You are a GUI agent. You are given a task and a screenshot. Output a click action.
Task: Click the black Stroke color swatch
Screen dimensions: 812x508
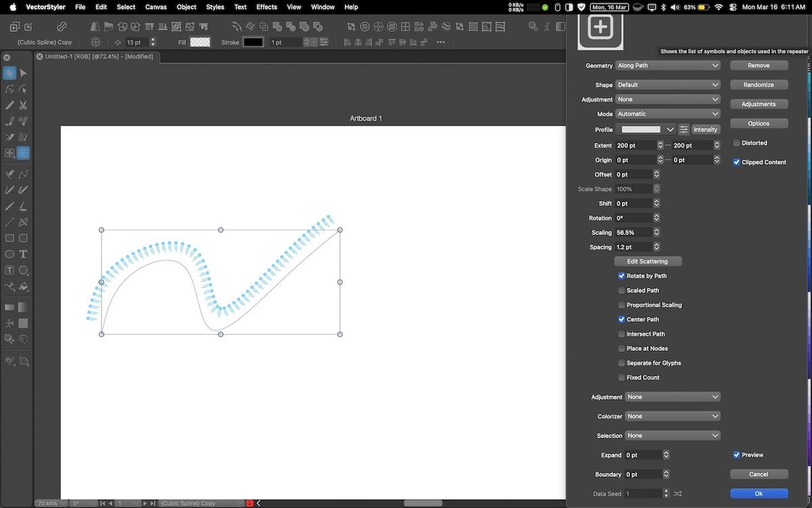[253, 42]
